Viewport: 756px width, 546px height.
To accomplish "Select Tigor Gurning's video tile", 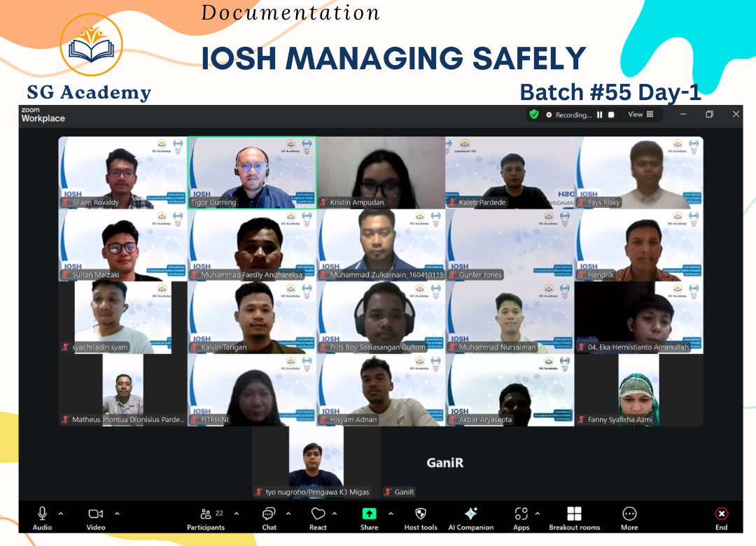I will coord(252,172).
